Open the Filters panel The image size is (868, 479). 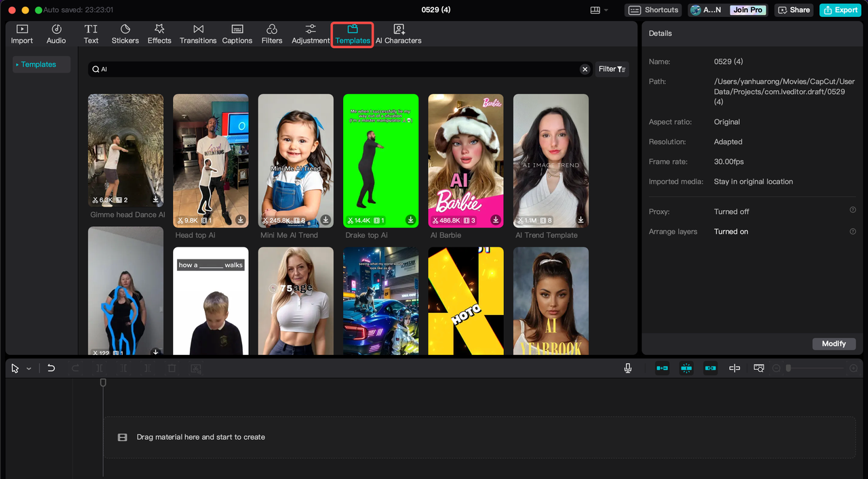(x=272, y=35)
